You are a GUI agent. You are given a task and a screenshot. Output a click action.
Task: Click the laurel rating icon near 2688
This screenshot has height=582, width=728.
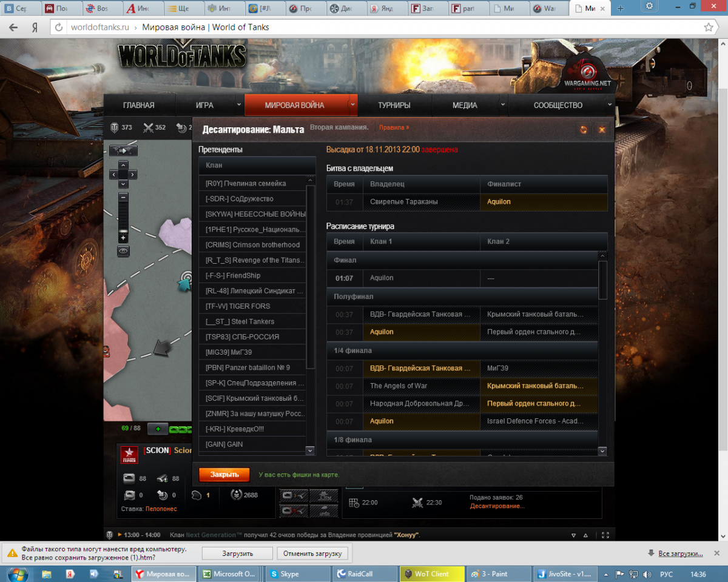[x=237, y=495]
